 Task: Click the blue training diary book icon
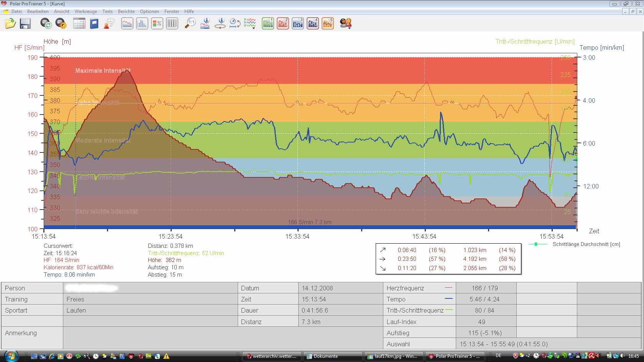[x=94, y=24]
